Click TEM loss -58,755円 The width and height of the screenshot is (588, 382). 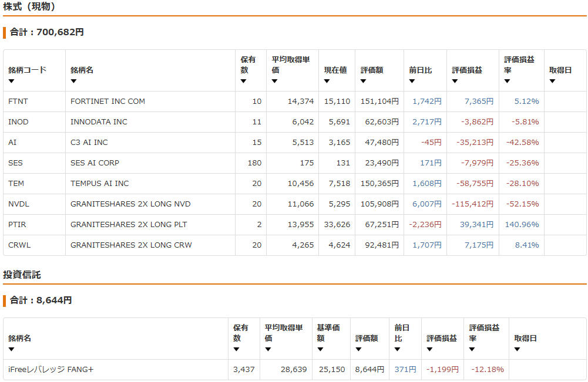coord(475,184)
